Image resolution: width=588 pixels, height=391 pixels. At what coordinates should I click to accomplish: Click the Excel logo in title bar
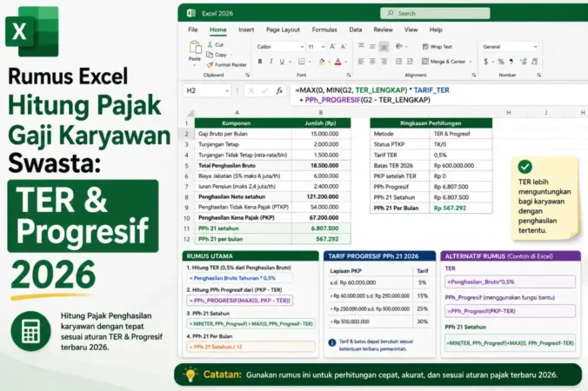pyautogui.click(x=190, y=14)
